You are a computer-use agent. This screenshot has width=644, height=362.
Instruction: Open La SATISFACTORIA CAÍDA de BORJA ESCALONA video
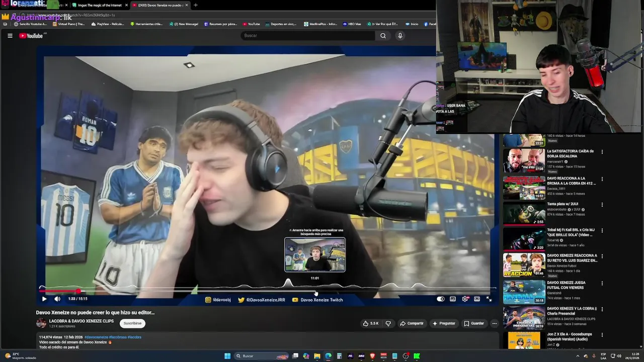tap(571, 153)
